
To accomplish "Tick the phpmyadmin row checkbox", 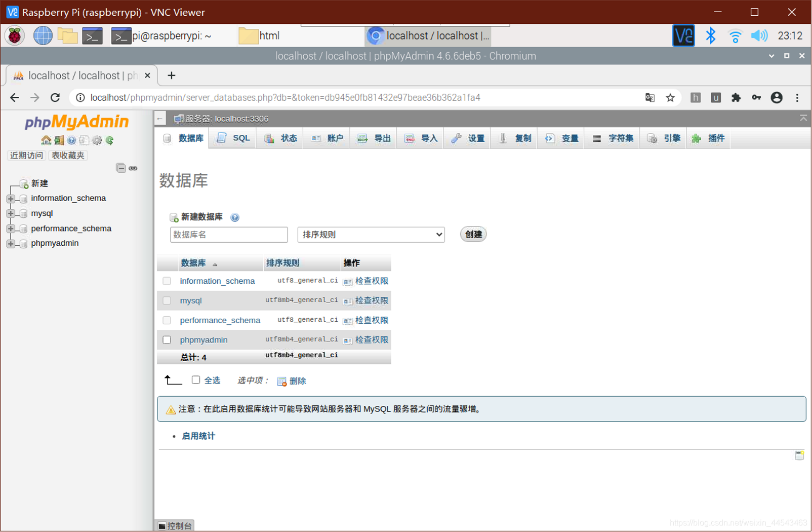I will pos(167,340).
